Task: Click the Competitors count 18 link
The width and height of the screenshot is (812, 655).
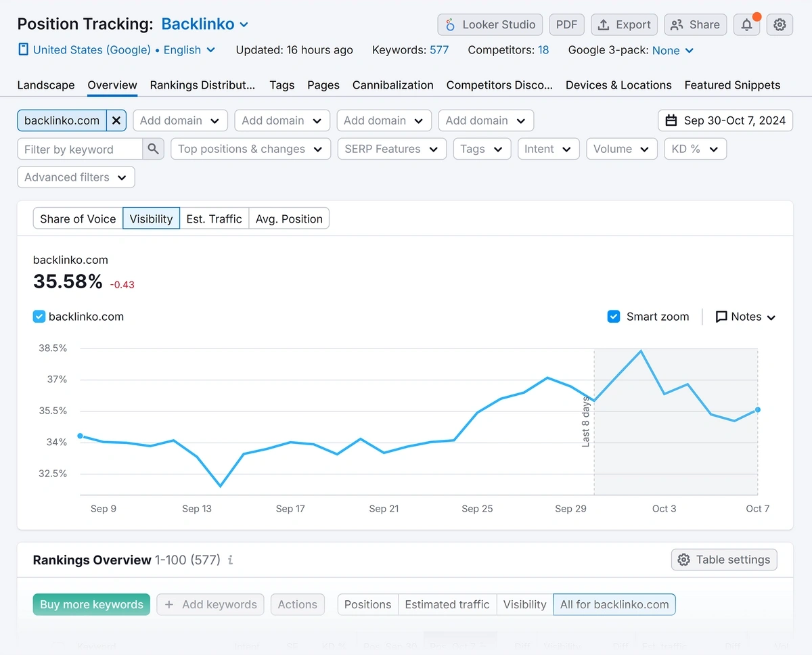Action: [x=543, y=50]
